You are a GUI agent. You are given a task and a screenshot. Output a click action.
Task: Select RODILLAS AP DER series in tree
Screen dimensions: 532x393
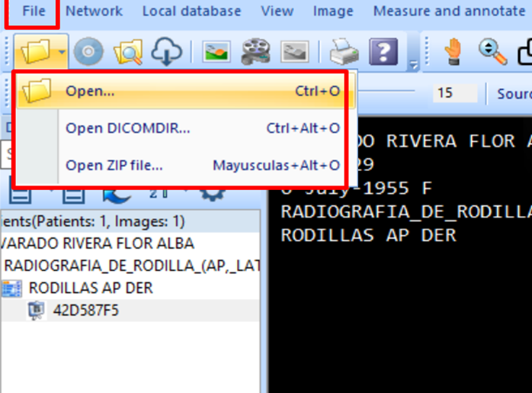[x=90, y=288]
